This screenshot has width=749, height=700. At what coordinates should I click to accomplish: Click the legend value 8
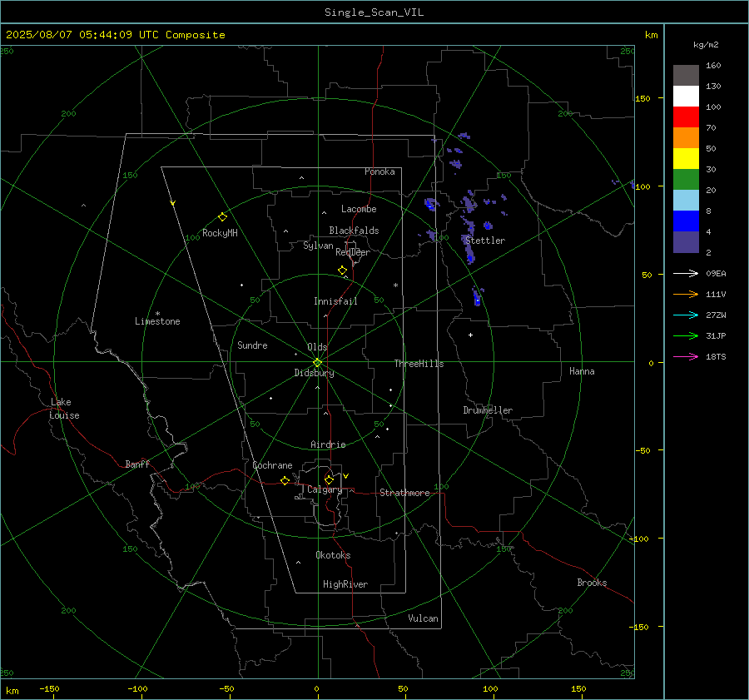click(x=708, y=211)
